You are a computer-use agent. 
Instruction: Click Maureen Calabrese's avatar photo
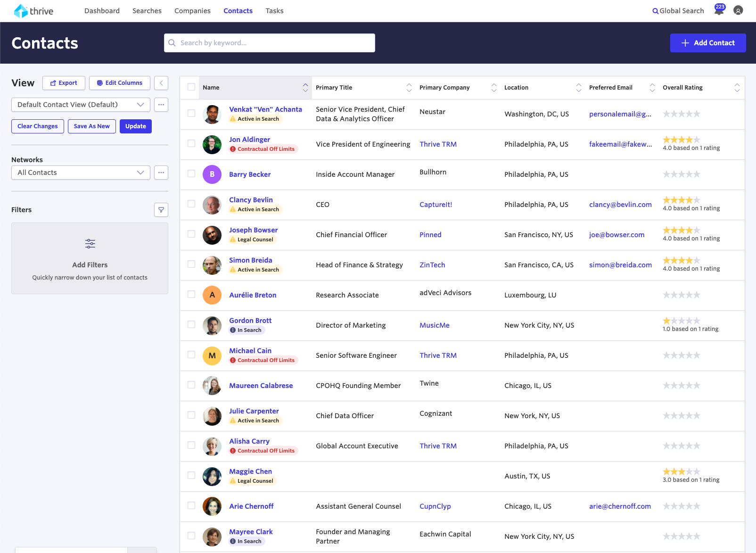(212, 386)
